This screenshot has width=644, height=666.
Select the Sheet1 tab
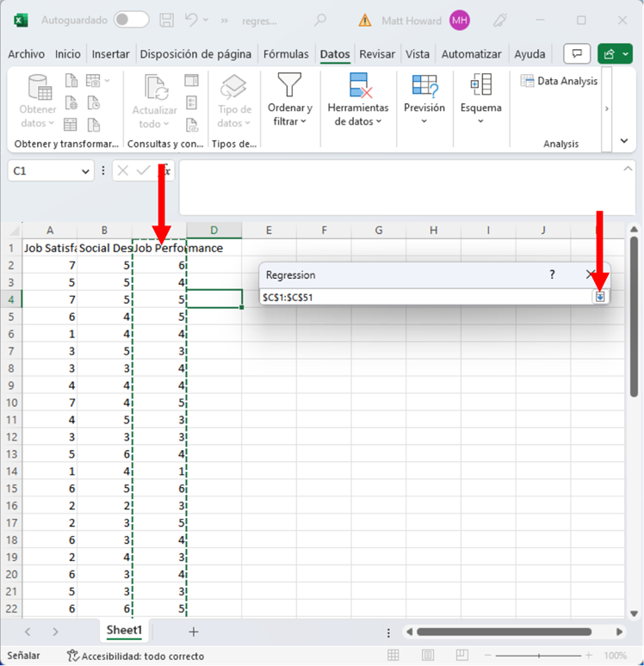(124, 630)
